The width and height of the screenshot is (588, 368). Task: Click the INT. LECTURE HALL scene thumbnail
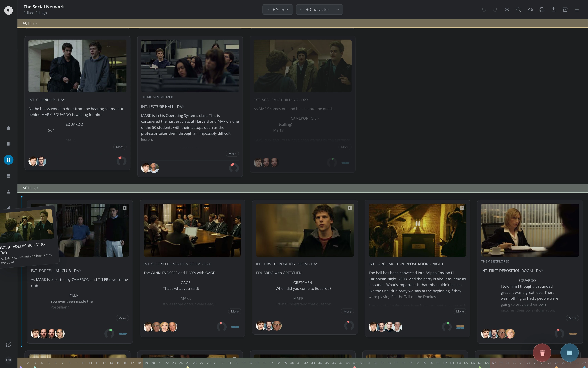click(x=190, y=66)
